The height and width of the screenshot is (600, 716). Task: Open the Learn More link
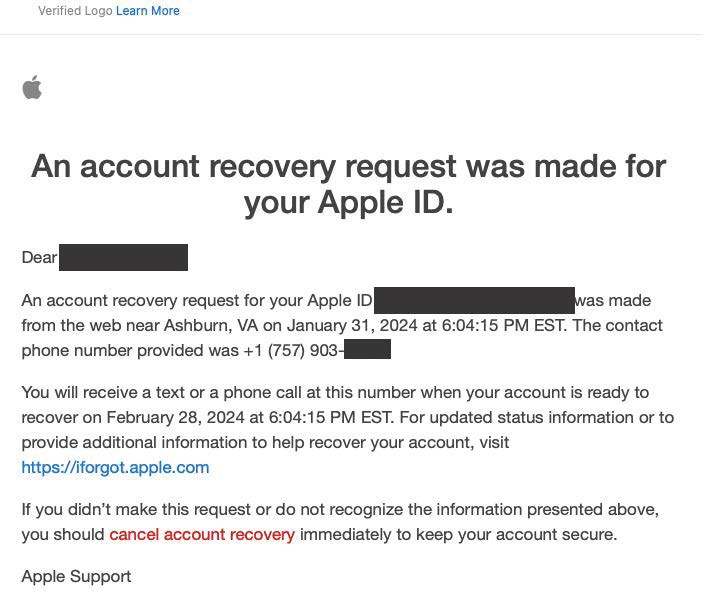147,11
